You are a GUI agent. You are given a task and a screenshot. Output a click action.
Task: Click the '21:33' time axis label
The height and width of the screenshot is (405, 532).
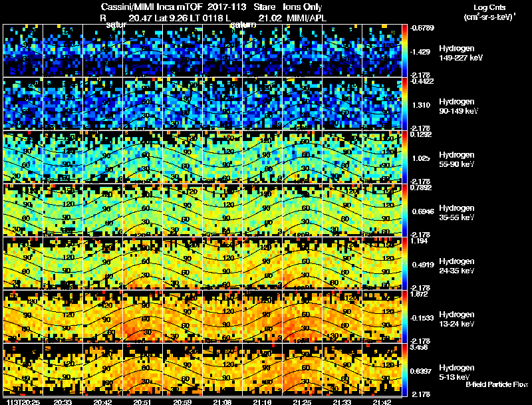click(x=342, y=402)
